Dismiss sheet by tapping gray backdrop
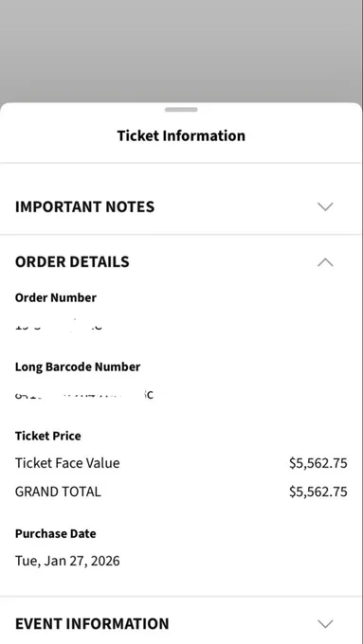Image resolution: width=363 pixels, height=644 pixels. click(181, 49)
